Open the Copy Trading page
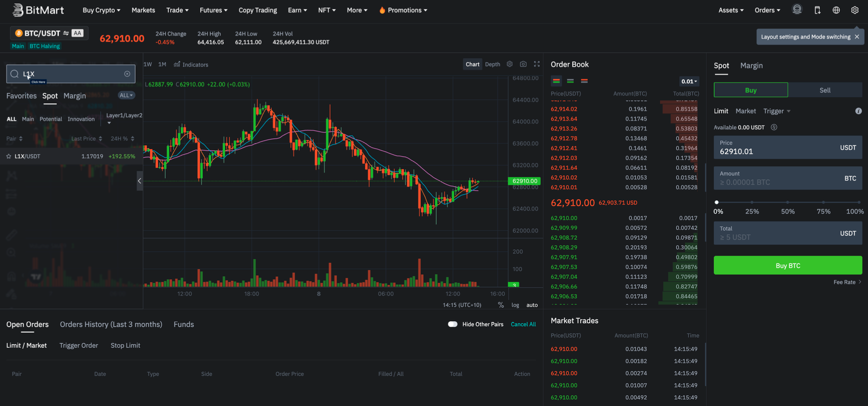 [258, 10]
